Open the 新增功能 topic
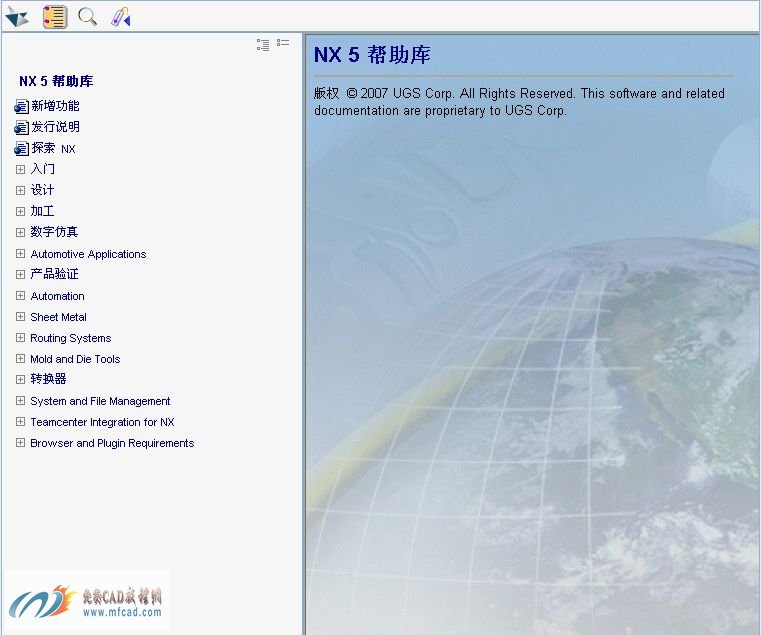 55,106
